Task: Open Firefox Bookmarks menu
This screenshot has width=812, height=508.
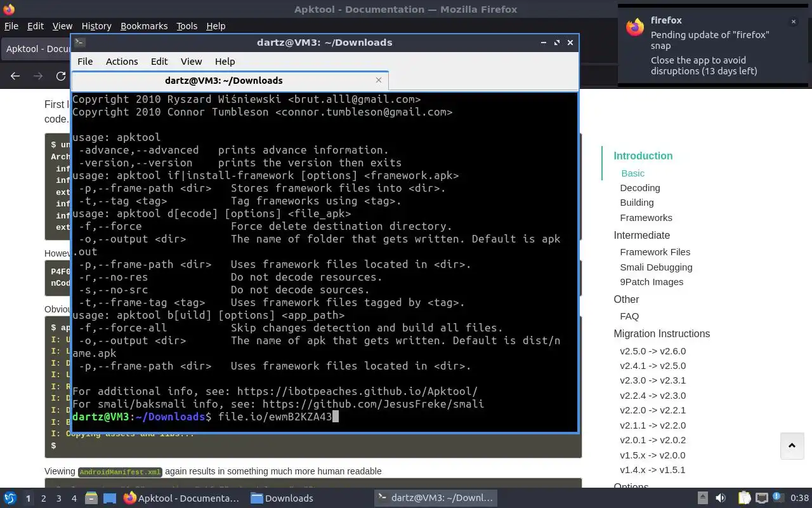Action: coord(144,26)
